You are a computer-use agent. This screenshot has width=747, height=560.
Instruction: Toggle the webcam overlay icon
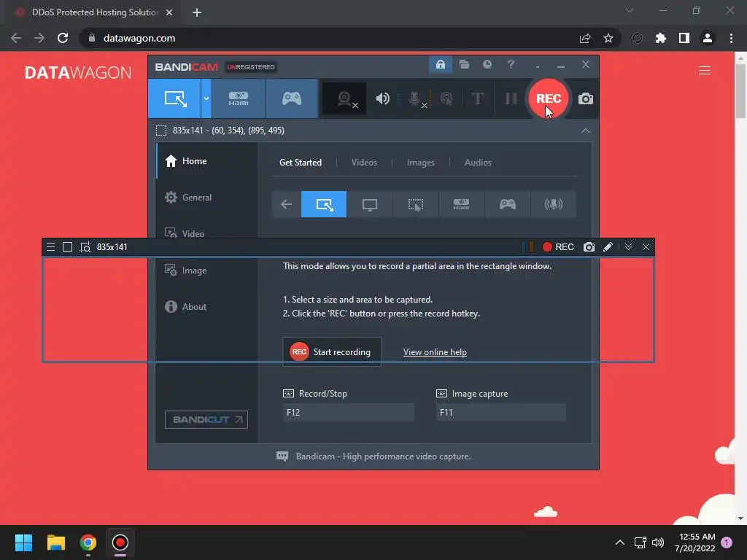tap(344, 98)
